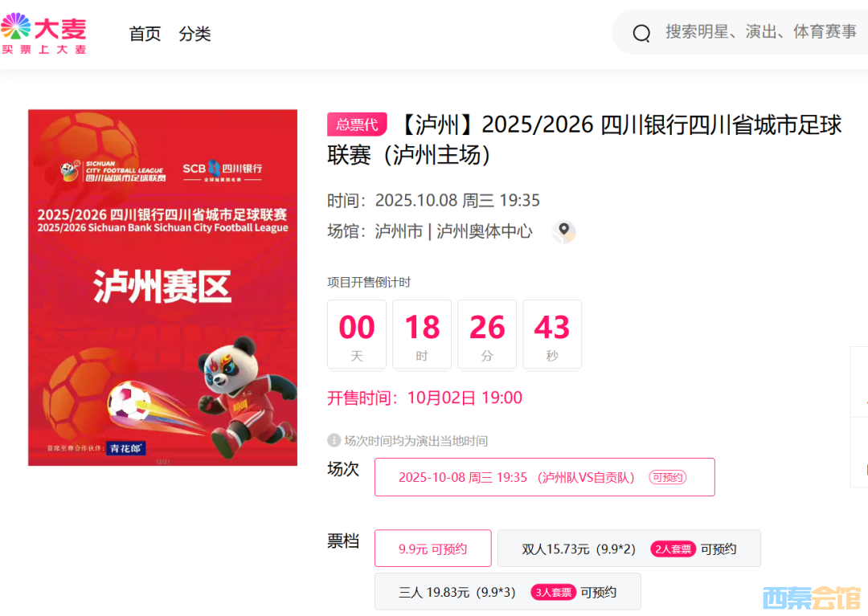
Task: Click the Damai logo
Action: pyautogui.click(x=43, y=34)
